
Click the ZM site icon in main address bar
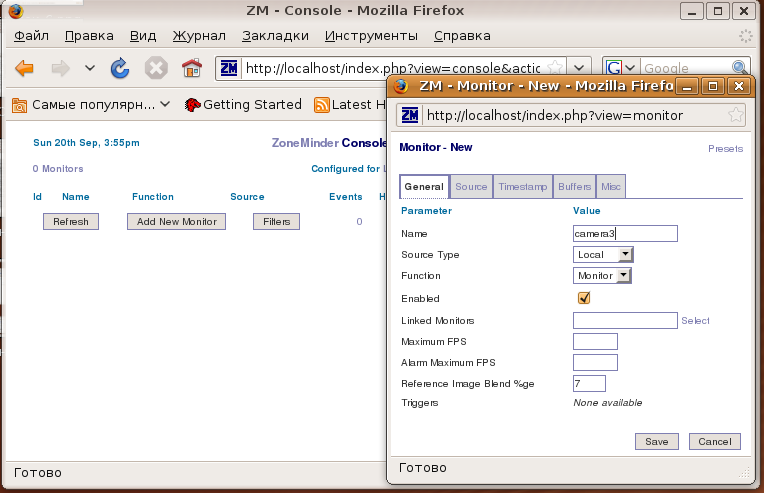pyautogui.click(x=229, y=68)
